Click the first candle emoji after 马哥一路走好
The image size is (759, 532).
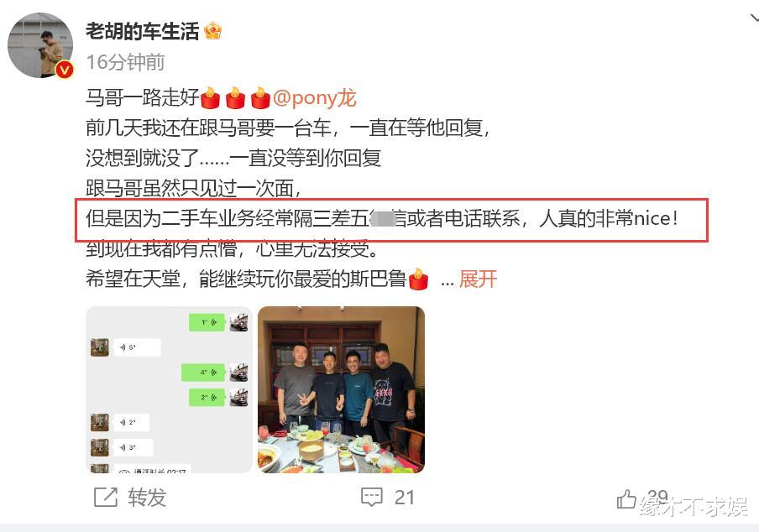click(210, 97)
